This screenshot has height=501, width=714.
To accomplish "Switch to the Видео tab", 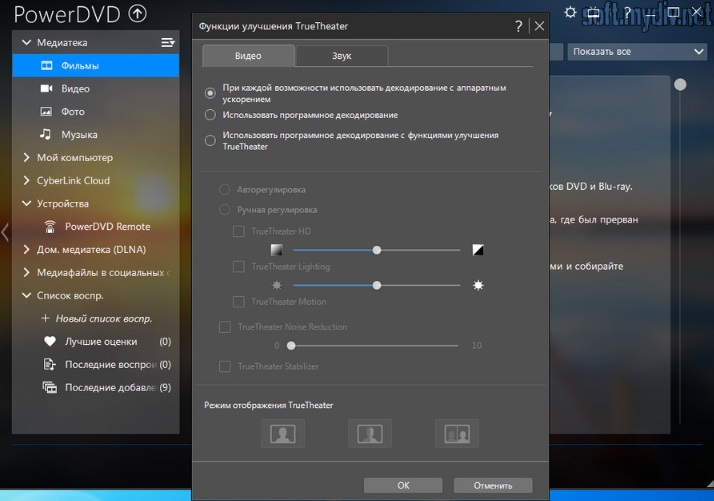I will pyautogui.click(x=248, y=56).
